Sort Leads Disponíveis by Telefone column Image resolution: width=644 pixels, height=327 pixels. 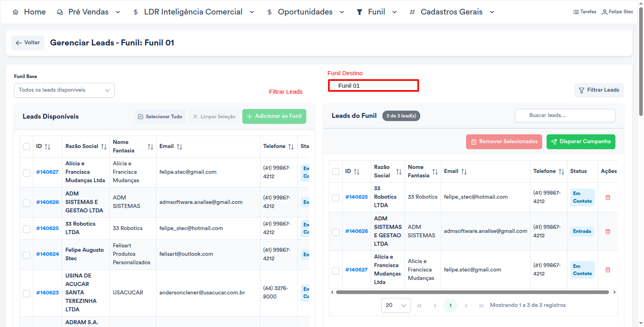[x=291, y=147]
